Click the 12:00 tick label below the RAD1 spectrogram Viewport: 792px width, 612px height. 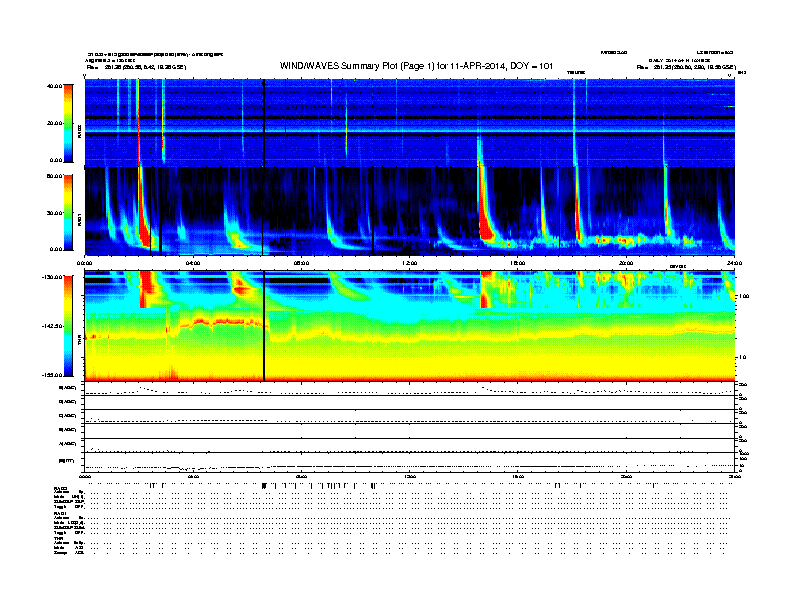[x=410, y=263]
